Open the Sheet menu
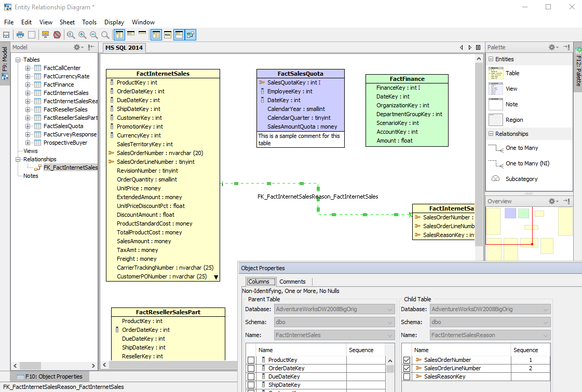 tap(67, 22)
